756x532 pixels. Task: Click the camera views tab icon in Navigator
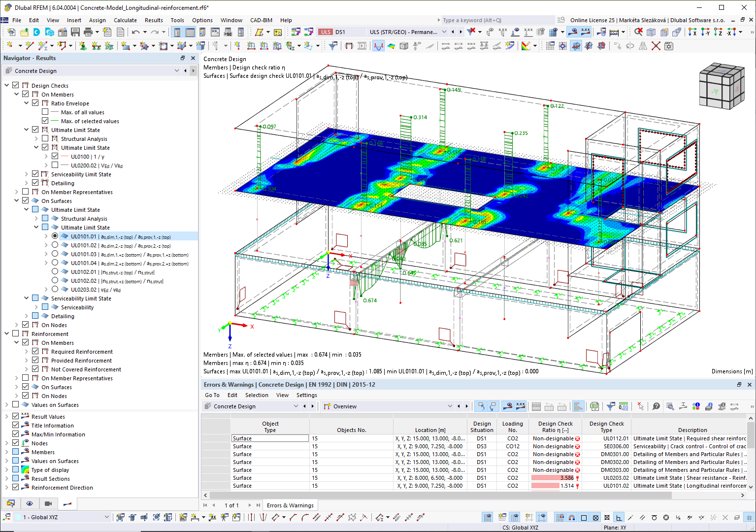[48, 503]
